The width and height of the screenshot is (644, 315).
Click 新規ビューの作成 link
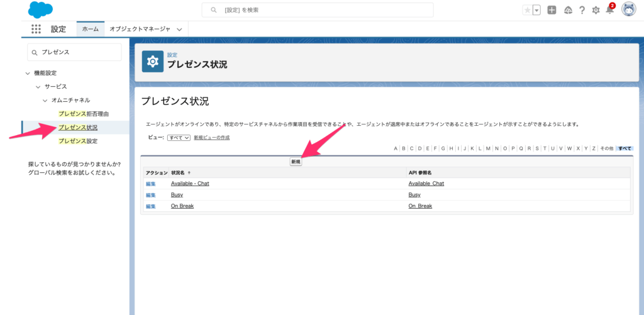pos(211,138)
